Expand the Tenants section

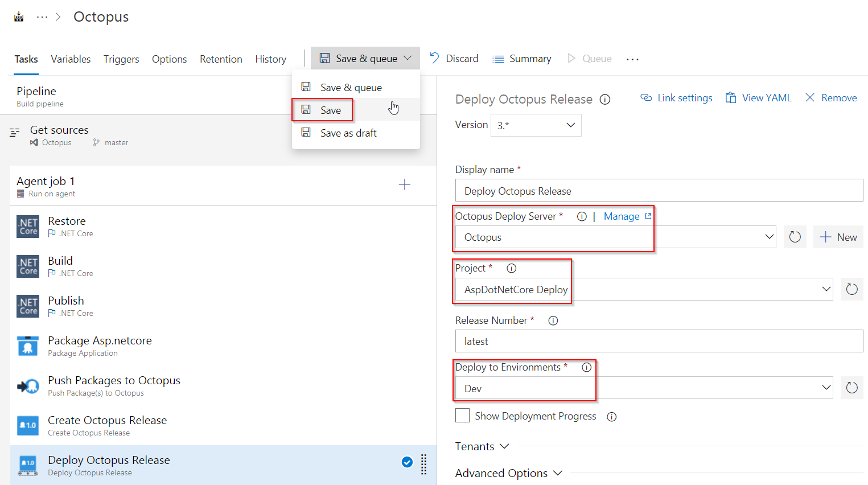pyautogui.click(x=482, y=446)
